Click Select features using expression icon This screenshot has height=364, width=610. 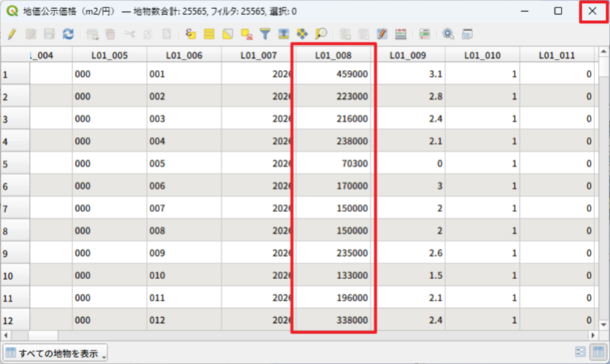(x=191, y=34)
